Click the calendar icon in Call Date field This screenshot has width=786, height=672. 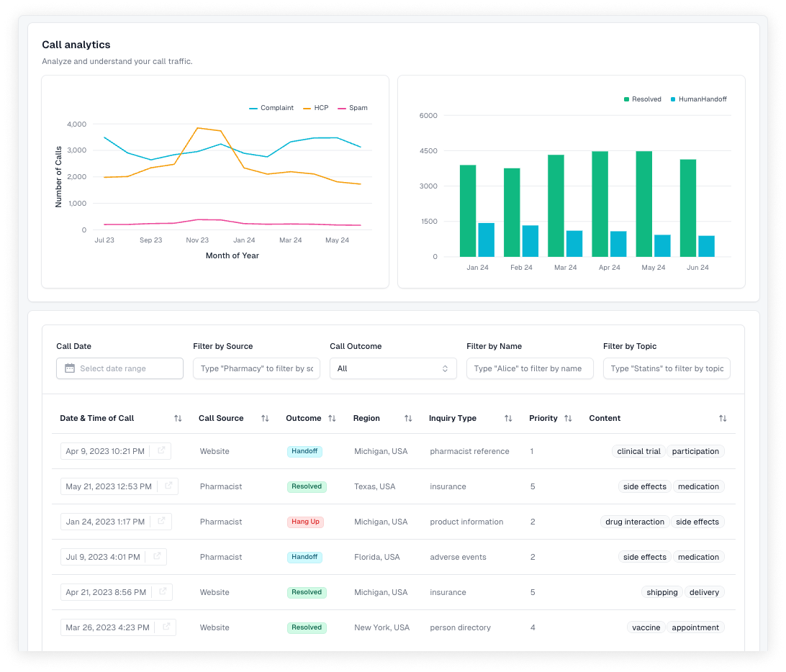coord(70,368)
